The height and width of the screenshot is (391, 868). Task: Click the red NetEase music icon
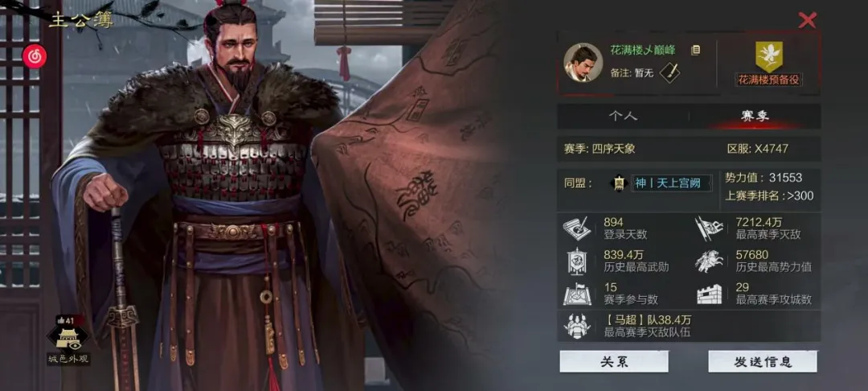tap(35, 56)
